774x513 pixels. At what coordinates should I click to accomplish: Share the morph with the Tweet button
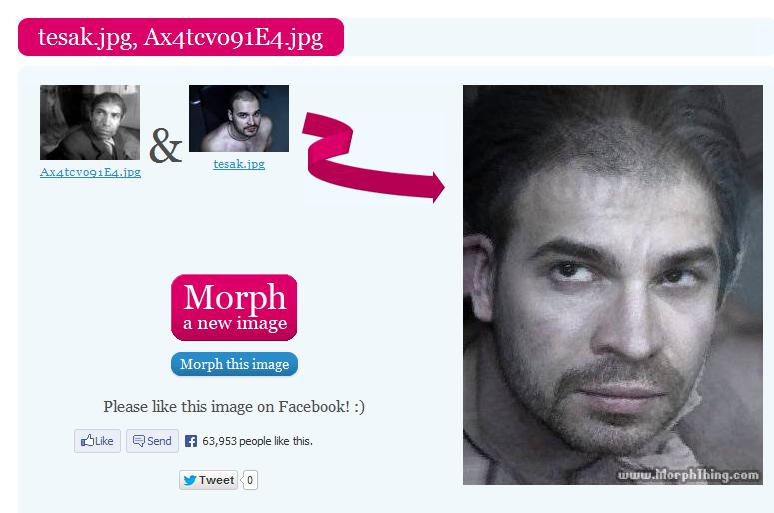click(208, 480)
